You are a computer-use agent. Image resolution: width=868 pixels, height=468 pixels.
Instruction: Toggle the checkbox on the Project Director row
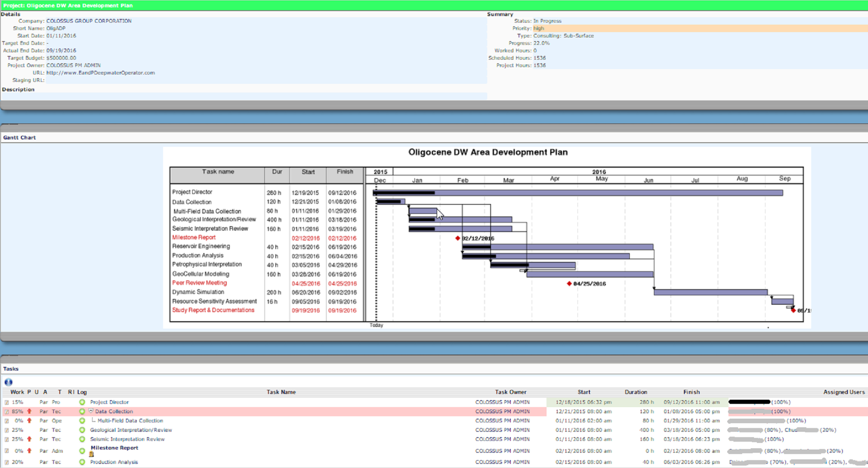point(7,402)
